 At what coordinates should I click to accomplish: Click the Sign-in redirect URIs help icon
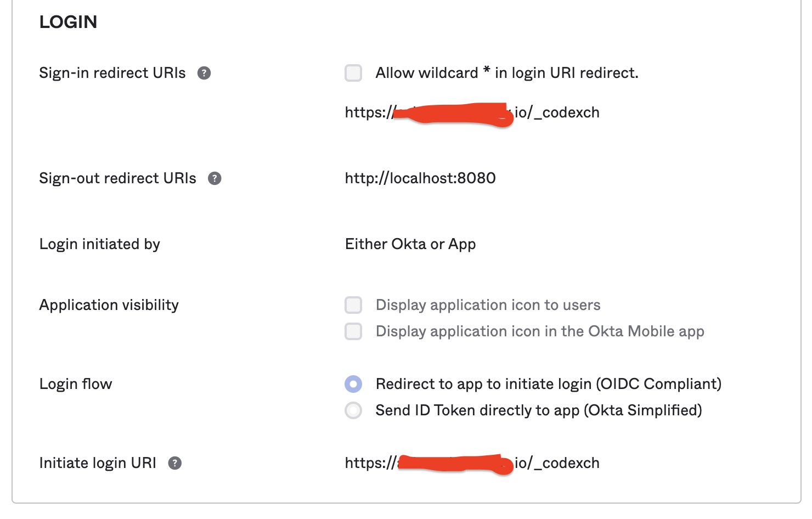coord(204,72)
